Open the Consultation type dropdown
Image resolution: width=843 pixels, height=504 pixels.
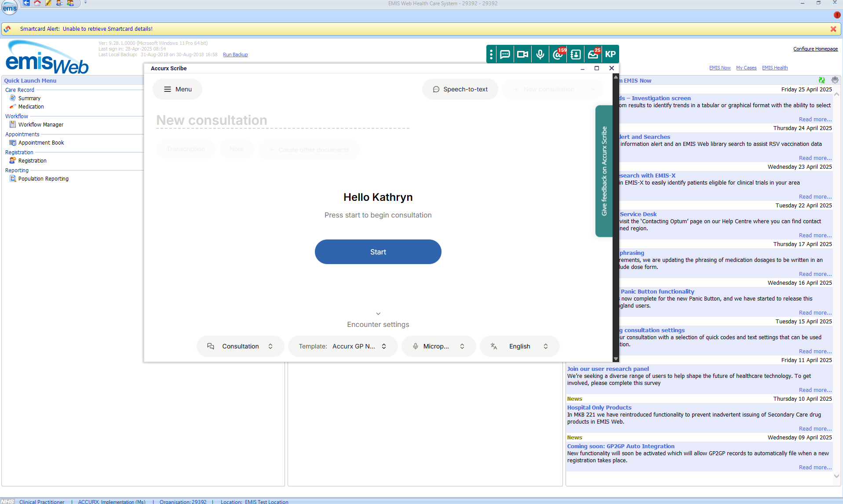pyautogui.click(x=240, y=346)
